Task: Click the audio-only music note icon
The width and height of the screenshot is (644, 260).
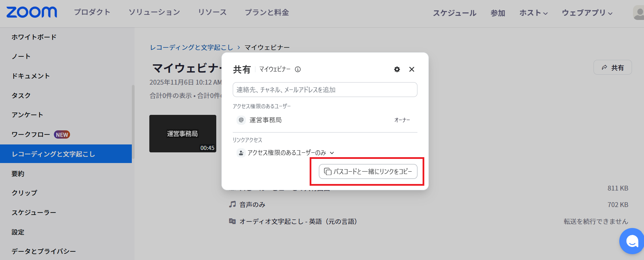Action: click(x=232, y=205)
